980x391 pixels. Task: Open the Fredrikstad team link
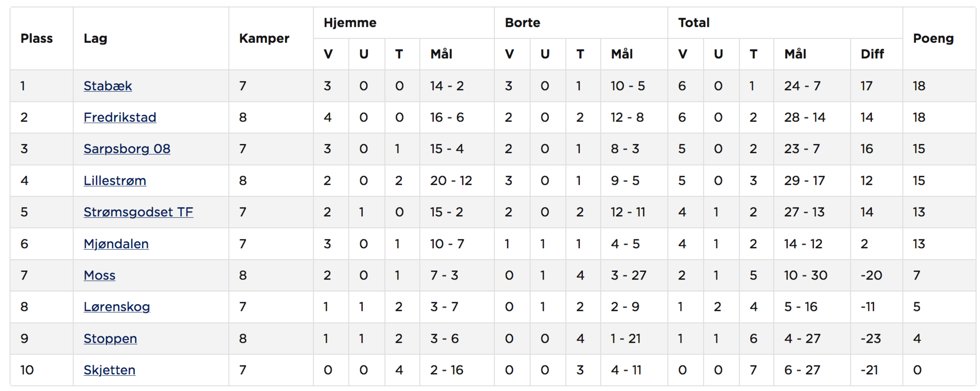120,117
